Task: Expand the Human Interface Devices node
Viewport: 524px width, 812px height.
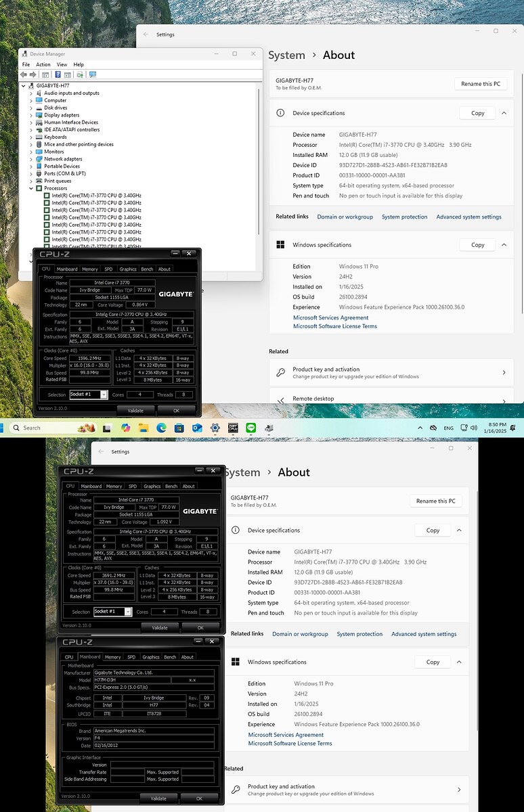Action: click(x=31, y=122)
